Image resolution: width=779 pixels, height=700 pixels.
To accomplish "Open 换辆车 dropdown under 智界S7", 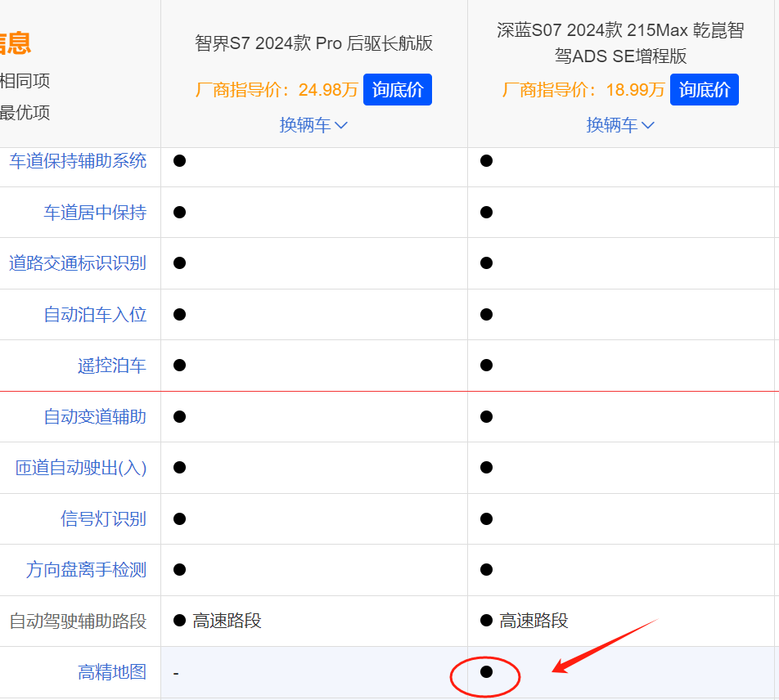I will (313, 125).
